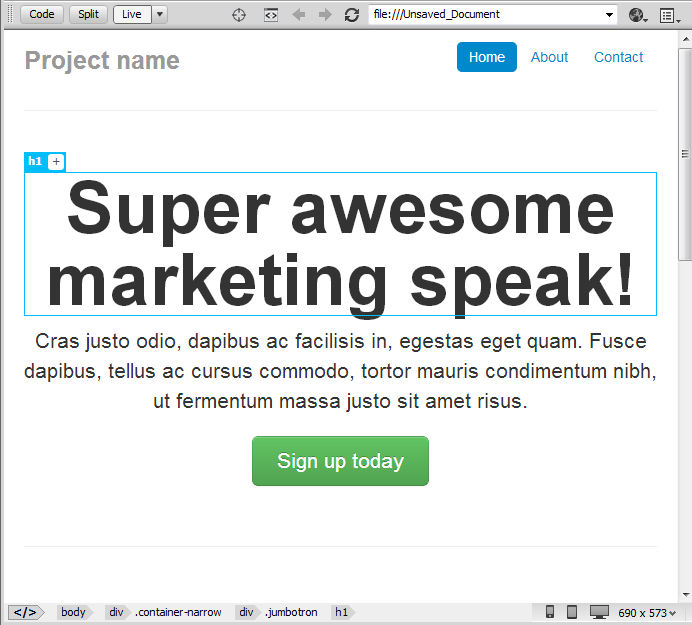
Task: Toggle the Live view button
Action: click(132, 14)
